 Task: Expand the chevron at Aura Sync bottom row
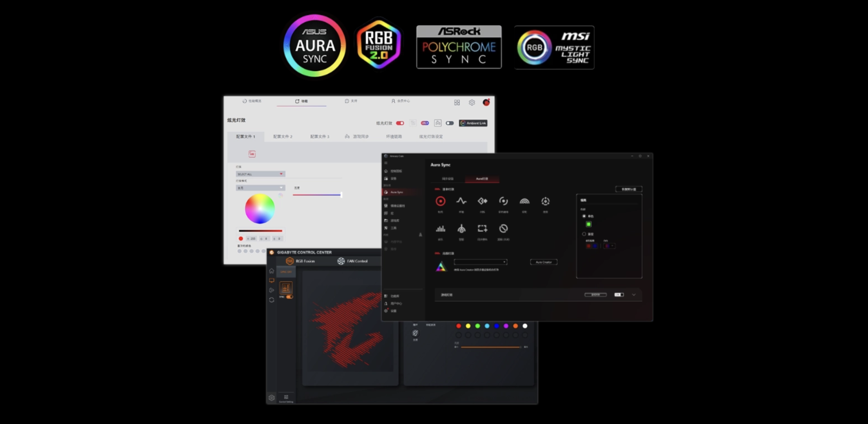click(x=634, y=295)
